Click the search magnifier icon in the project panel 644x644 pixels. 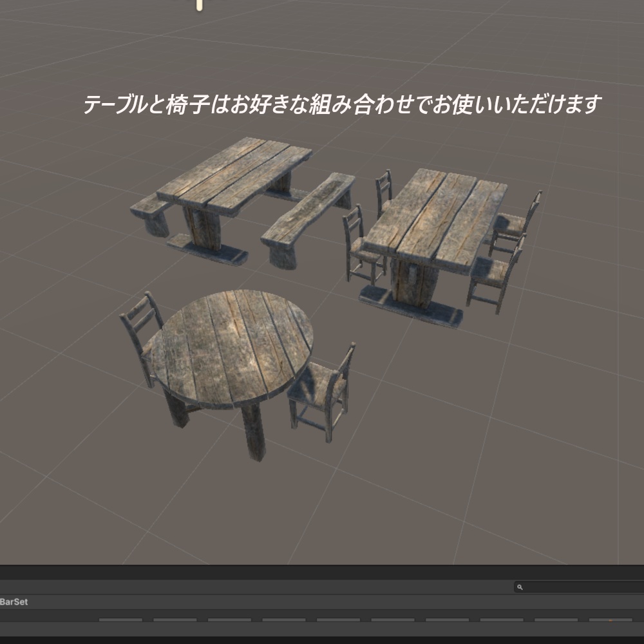click(521, 587)
